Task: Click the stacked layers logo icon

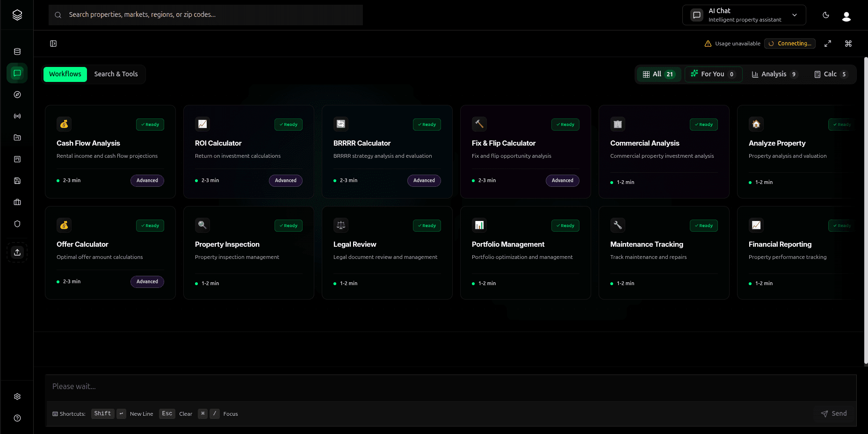Action: click(x=17, y=15)
